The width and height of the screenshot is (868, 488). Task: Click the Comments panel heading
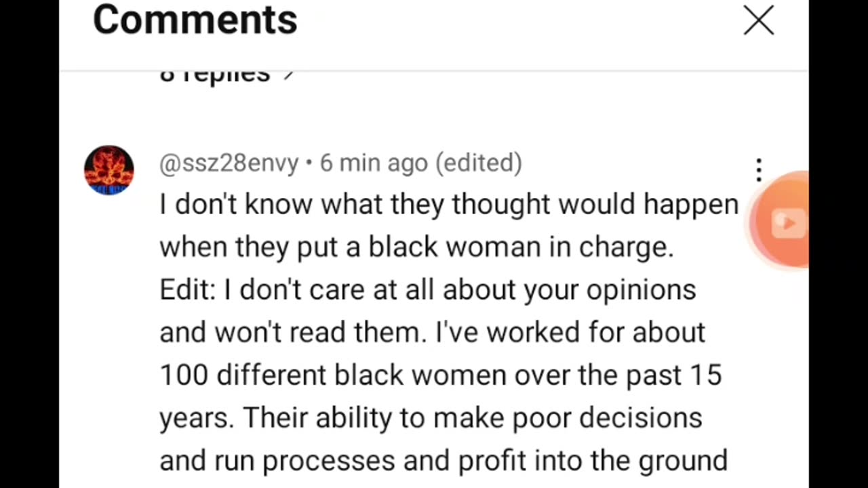pos(195,20)
